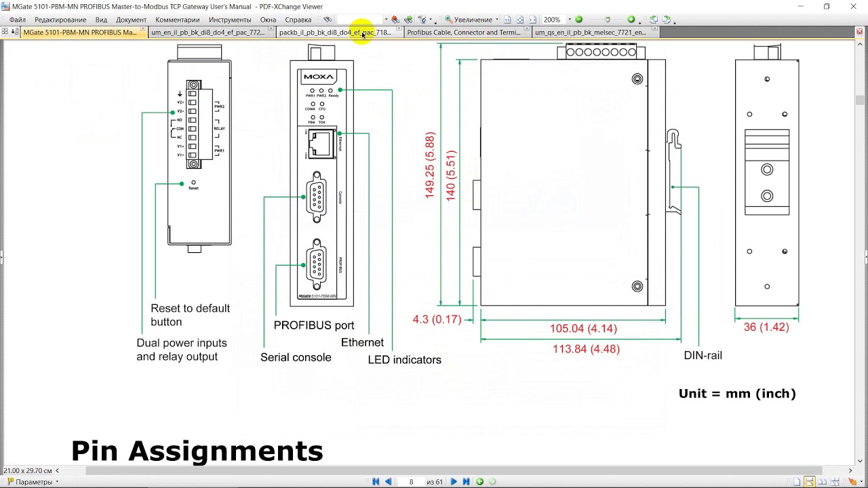This screenshot has height=488, width=868.
Task: Click the page number field showing 8
Action: [x=411, y=482]
